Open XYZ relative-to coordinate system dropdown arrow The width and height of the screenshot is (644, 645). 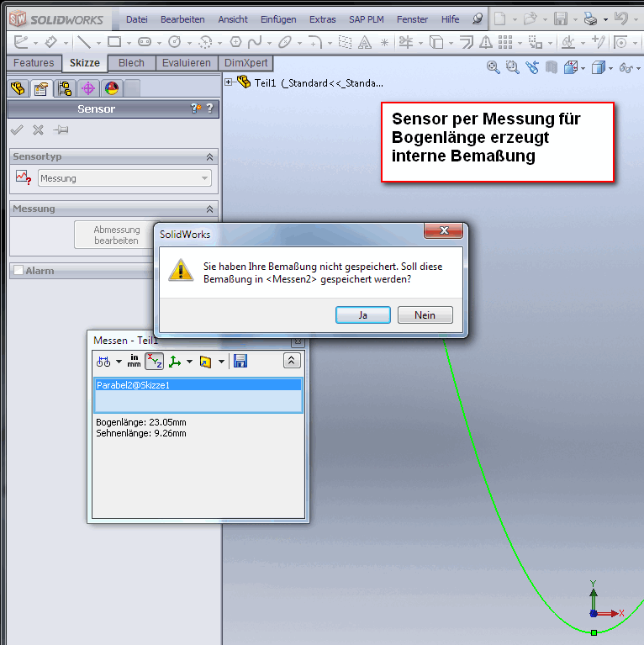[x=189, y=362]
